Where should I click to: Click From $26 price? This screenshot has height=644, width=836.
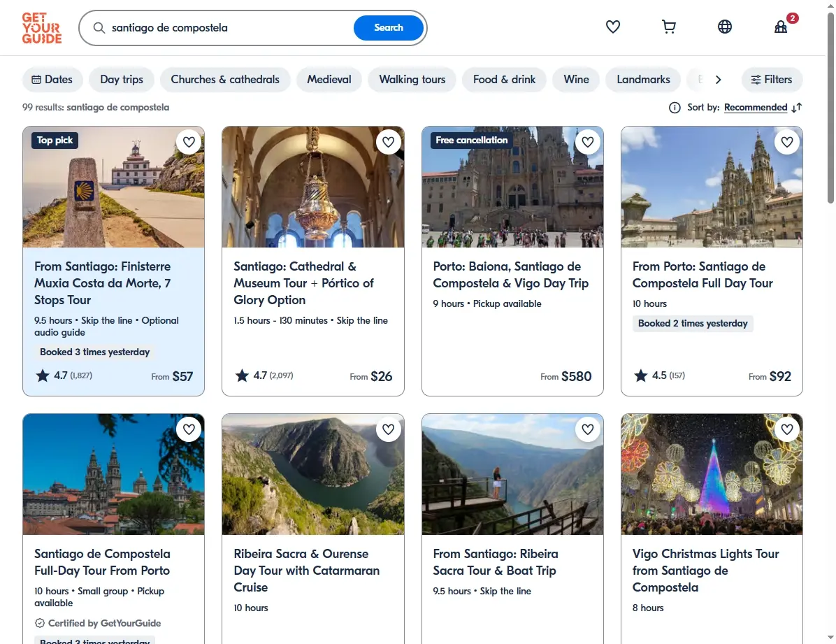(370, 376)
